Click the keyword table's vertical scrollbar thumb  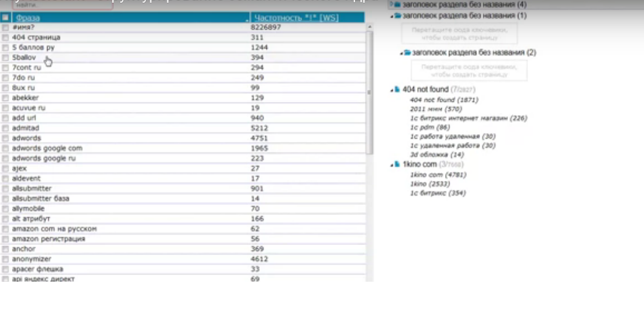[369, 93]
